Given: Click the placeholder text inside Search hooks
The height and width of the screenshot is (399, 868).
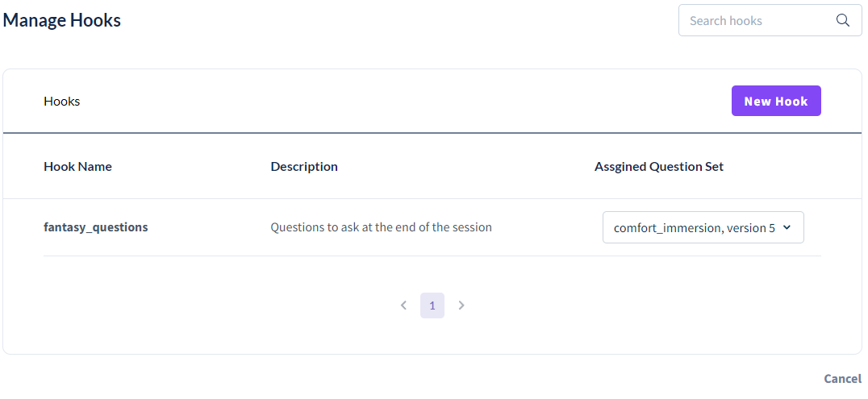Looking at the screenshot, I should tap(726, 21).
